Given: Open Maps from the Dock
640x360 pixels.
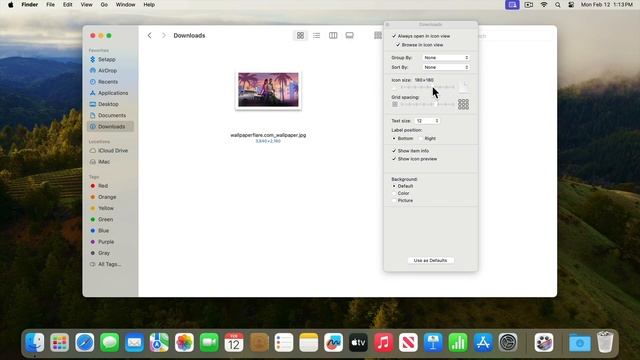Looking at the screenshot, I should pos(159,342).
